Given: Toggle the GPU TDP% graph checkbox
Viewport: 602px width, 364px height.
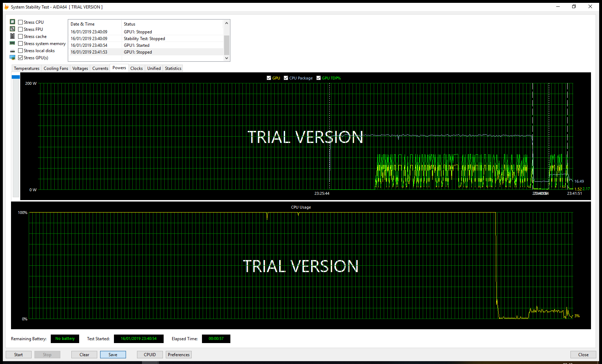Looking at the screenshot, I should click(318, 78).
